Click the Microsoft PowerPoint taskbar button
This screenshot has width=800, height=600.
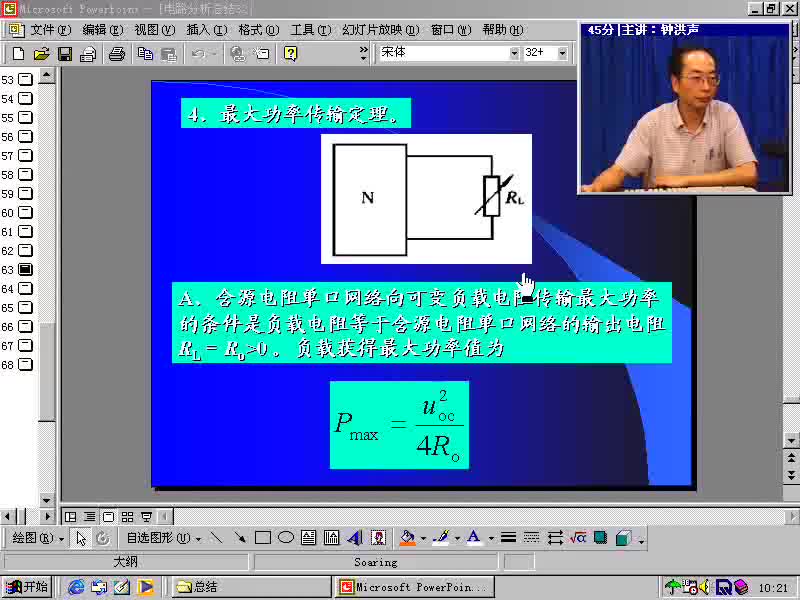coord(414,587)
